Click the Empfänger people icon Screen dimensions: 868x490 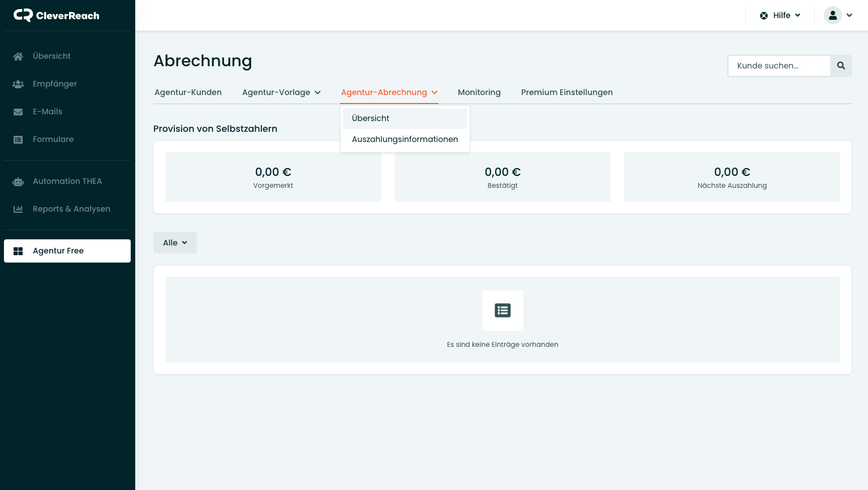[18, 84]
